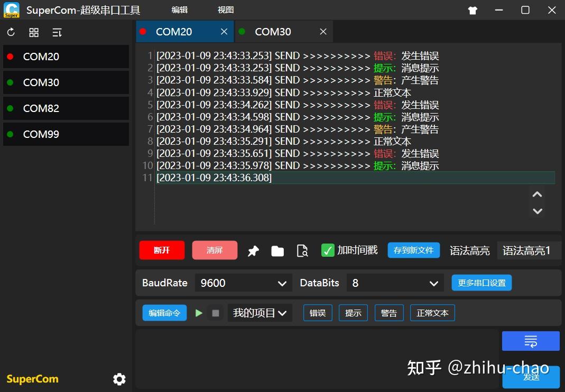Switch to the COM30 tab
The image size is (565, 392).
click(x=273, y=32)
